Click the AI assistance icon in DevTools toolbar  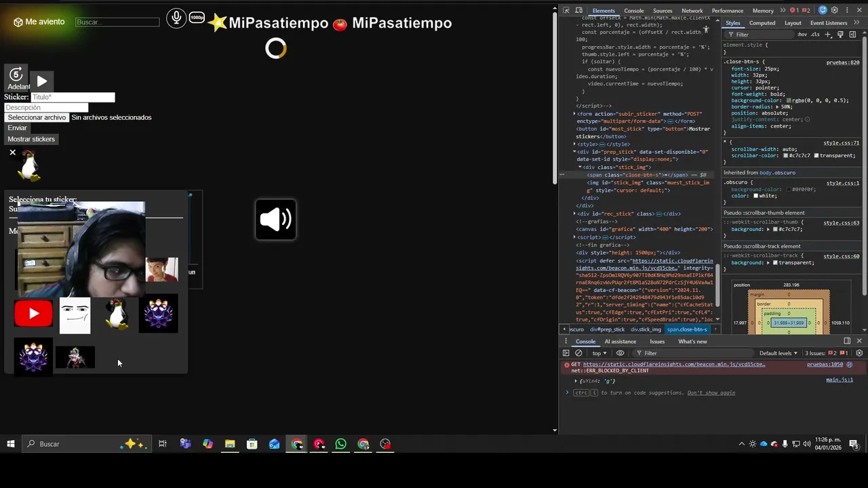click(823, 10)
